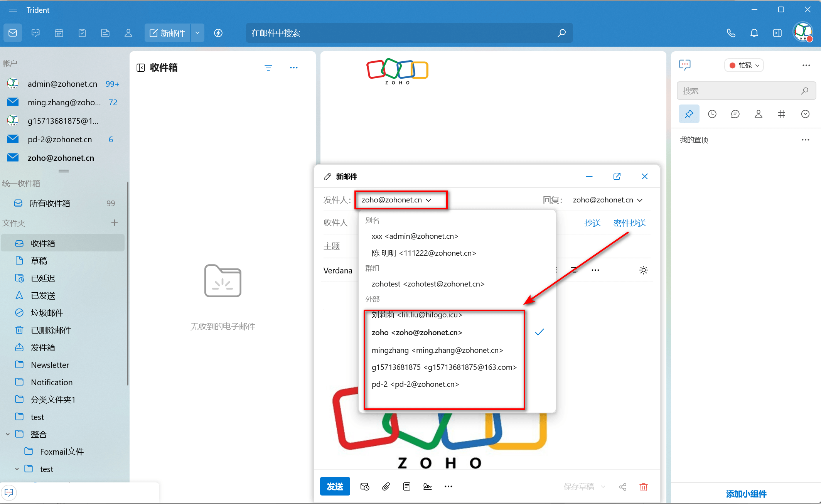Click the 新邮件 compose button
The height and width of the screenshot is (504, 821).
167,33
